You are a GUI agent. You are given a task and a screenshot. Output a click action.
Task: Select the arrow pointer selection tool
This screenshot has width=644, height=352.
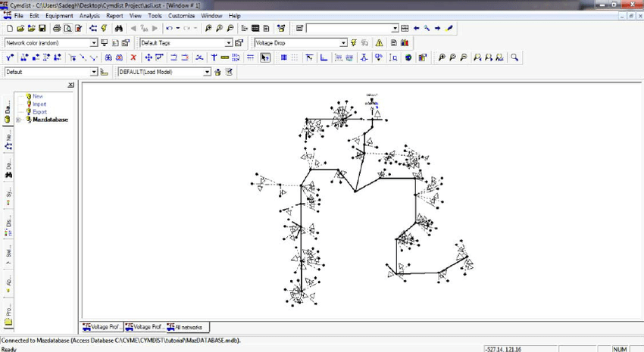point(265,58)
